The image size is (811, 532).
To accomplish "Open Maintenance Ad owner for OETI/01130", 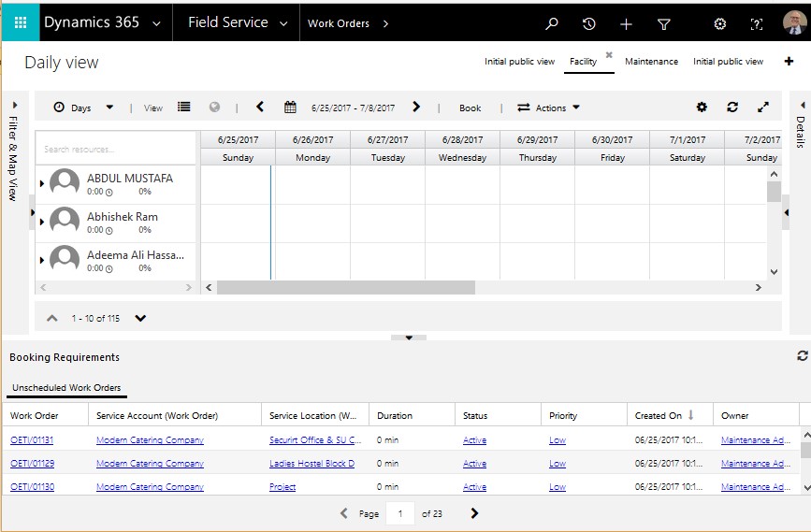I will [x=756, y=486].
